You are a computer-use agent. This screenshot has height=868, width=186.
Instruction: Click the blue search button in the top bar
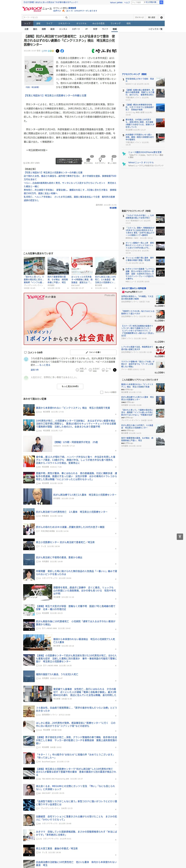pos(161,2)
